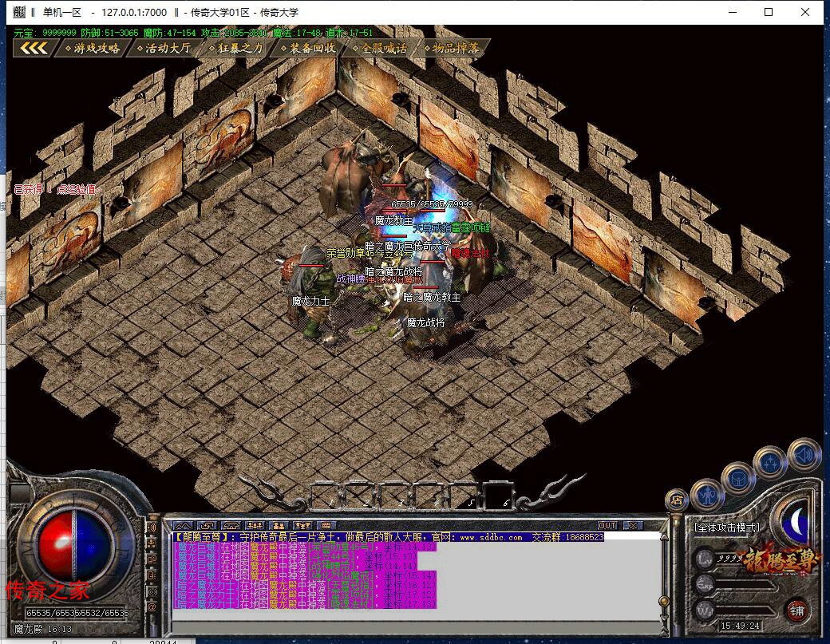Toggle the hierarchy chat channel side icon

(152, 543)
